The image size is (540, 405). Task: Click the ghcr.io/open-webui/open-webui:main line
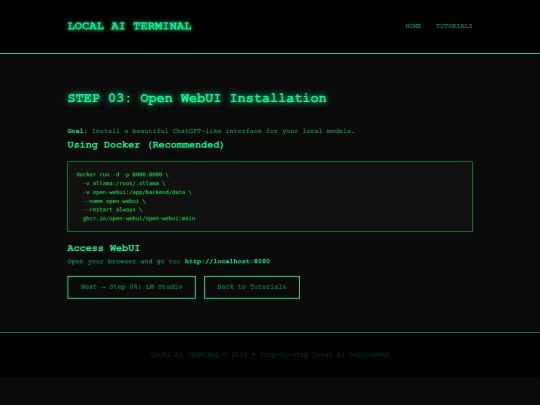point(139,218)
